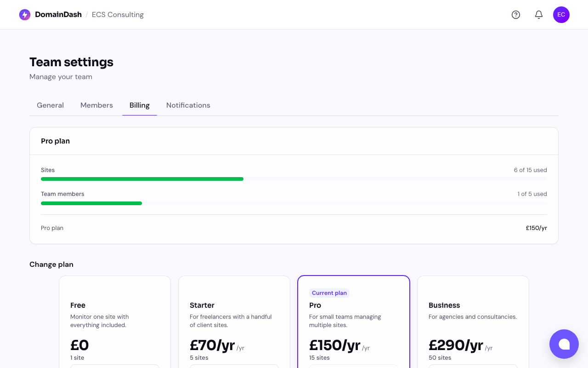Open the notifications bell

tap(538, 14)
